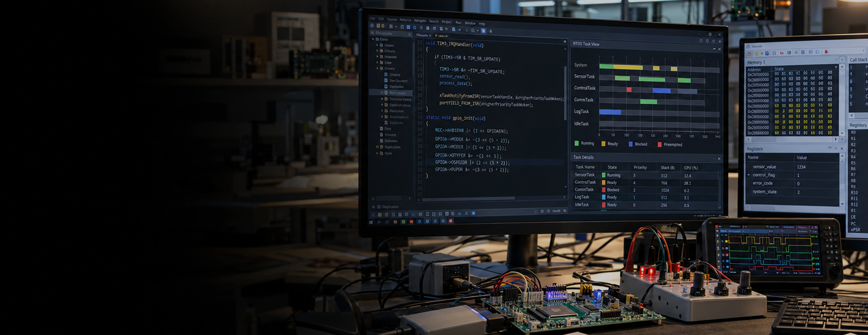Expand the top root folder in project tree

tap(373, 39)
